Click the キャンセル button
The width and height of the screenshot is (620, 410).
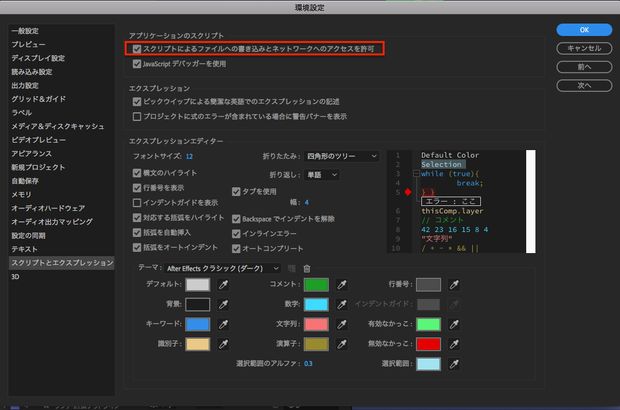pos(584,48)
